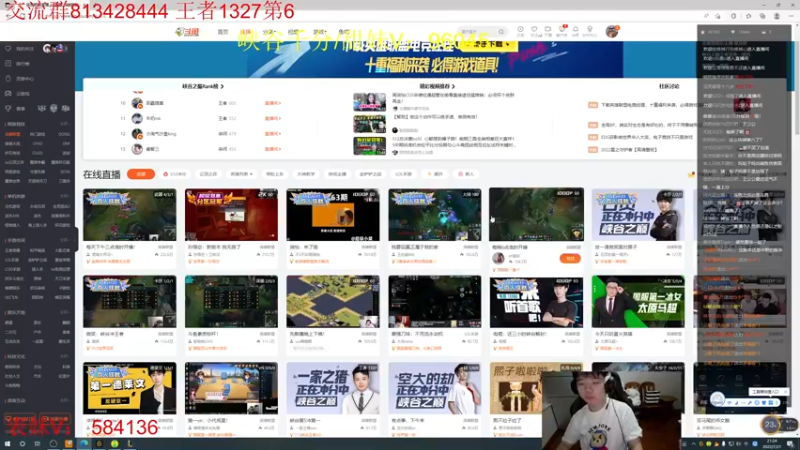This screenshot has height=450, width=800.
Task: Expand the 游戏 dropdown in top navigation
Action: (x=319, y=32)
